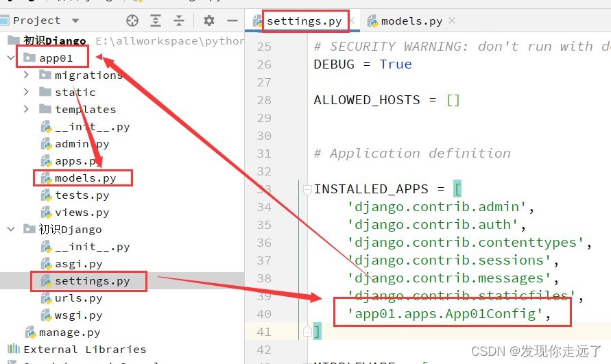Click the Collapse All toolbar icon
The image size is (611, 364).
[x=179, y=21]
